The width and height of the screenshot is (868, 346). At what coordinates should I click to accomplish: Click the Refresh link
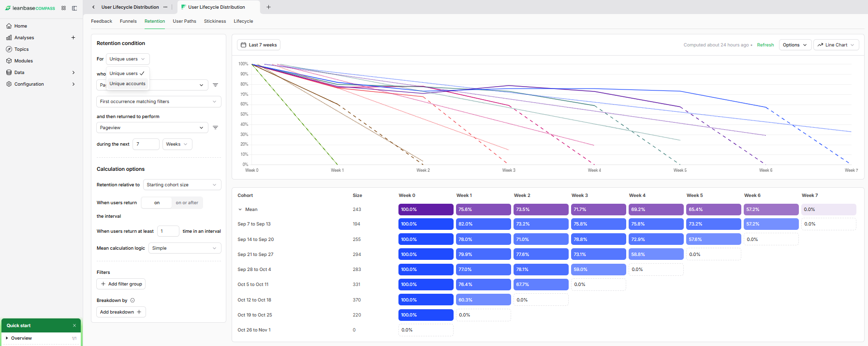(765, 45)
